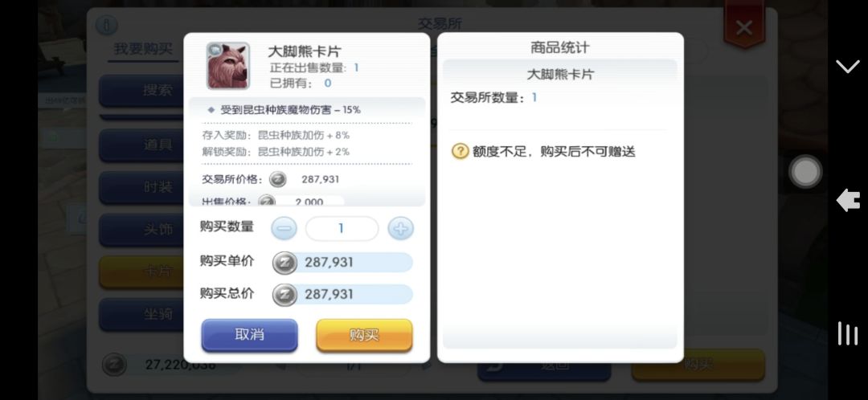Viewport: 868px width, 400px height.
Task: Click the purchase quantity field showing 1
Action: coord(342,228)
